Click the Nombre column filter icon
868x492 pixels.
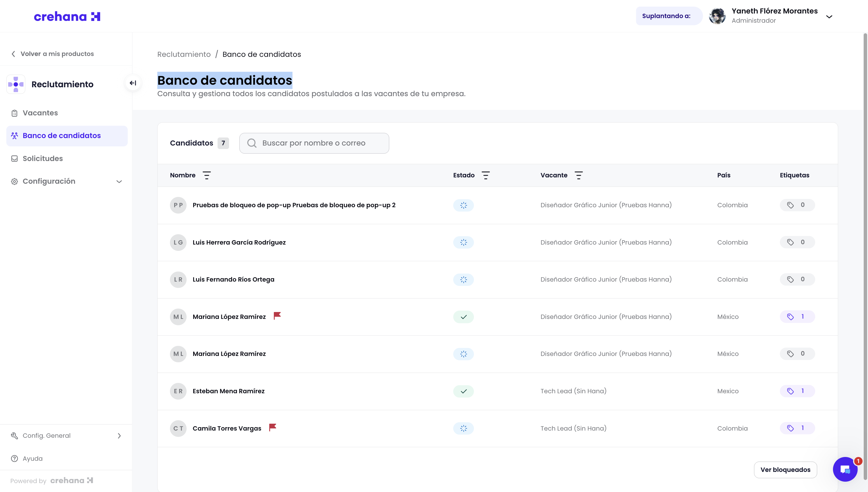coord(206,175)
